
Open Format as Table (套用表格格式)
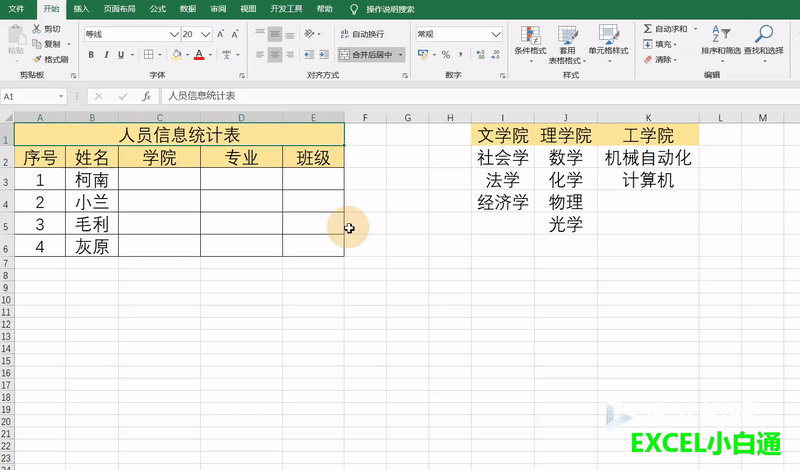[567, 44]
